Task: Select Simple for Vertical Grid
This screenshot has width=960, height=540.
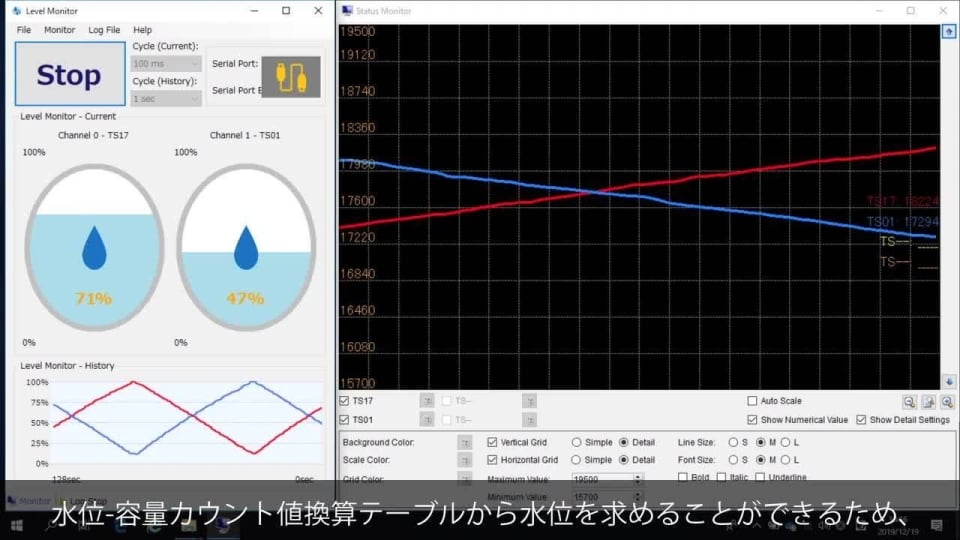Action: 576,442
